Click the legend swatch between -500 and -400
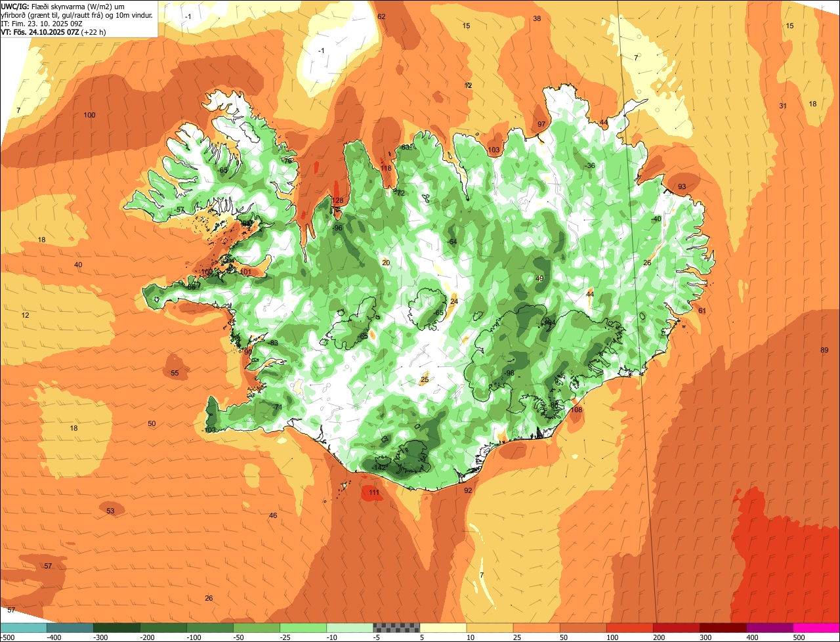 (24, 627)
